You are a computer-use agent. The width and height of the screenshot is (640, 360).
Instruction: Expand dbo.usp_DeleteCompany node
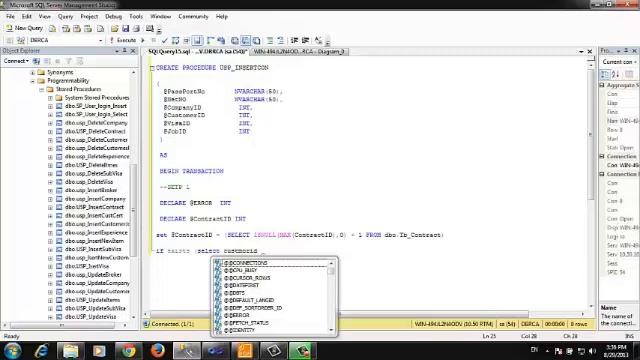coord(50,123)
